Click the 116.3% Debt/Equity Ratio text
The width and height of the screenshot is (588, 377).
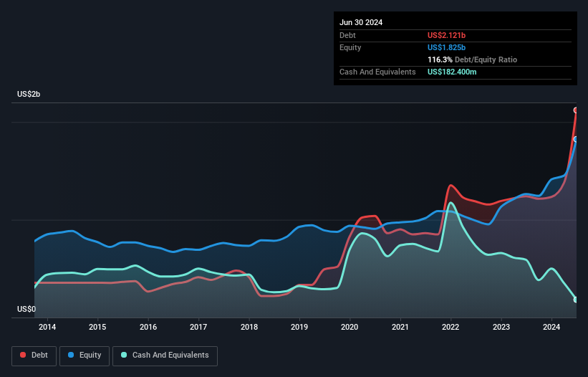tap(472, 59)
